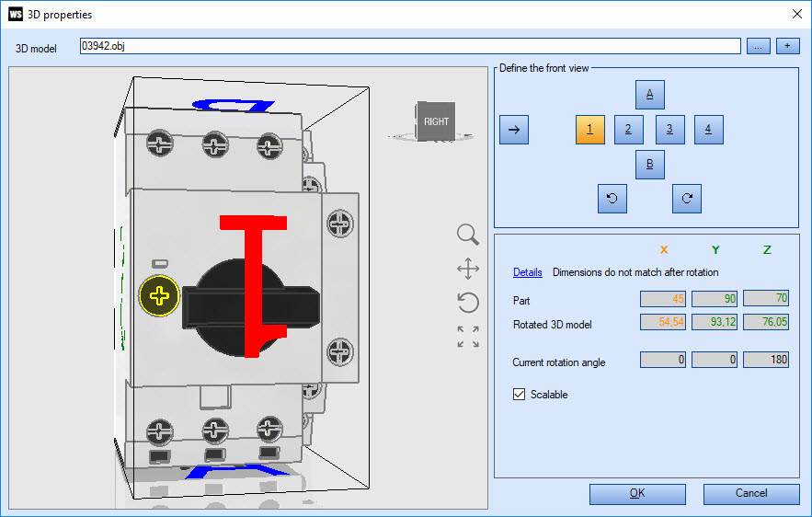Click the orange X axis column header
The height and width of the screenshot is (517, 812).
664,249
